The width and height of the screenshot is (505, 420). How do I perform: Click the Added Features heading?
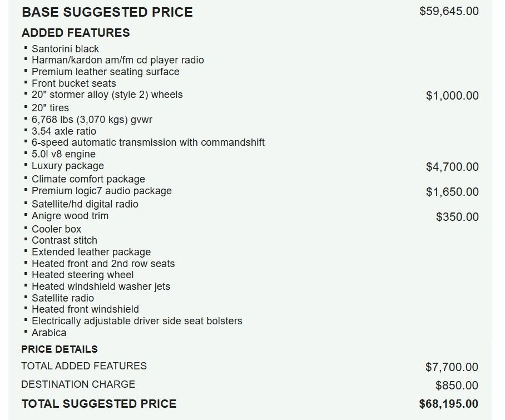76,33
